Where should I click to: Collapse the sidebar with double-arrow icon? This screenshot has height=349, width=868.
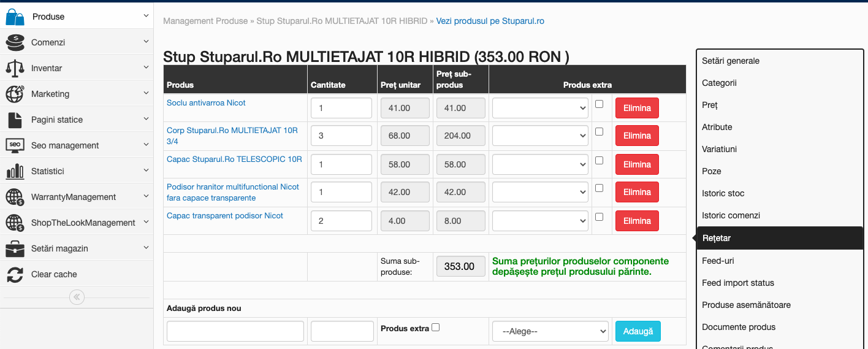[77, 297]
